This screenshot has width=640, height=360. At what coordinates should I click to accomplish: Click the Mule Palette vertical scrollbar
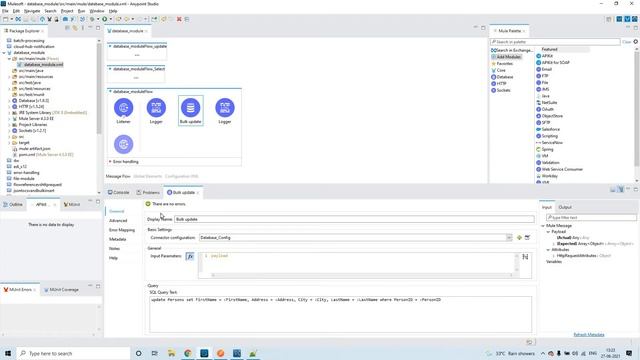pos(636,108)
